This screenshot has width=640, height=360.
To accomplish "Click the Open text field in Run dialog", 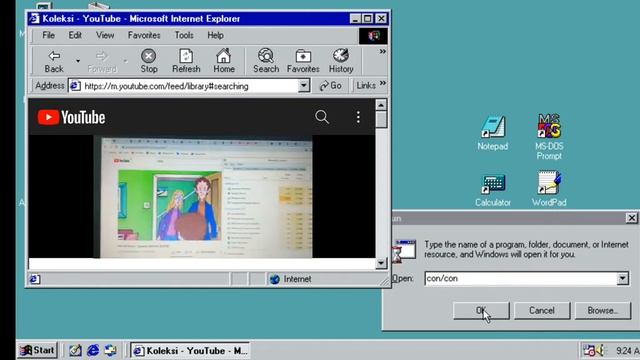I will 521,278.
